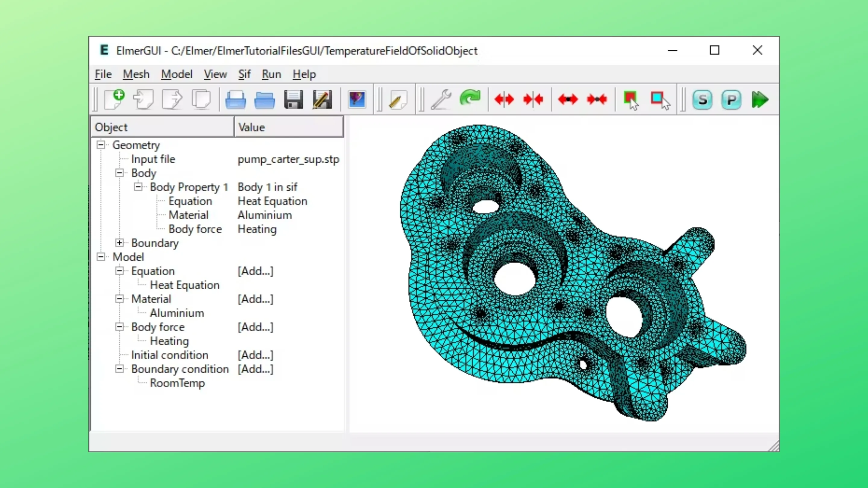Select the Body force row under Body Property 1

click(x=195, y=229)
